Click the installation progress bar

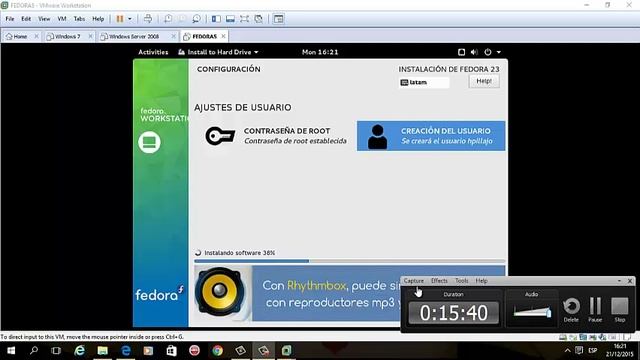click(350, 261)
